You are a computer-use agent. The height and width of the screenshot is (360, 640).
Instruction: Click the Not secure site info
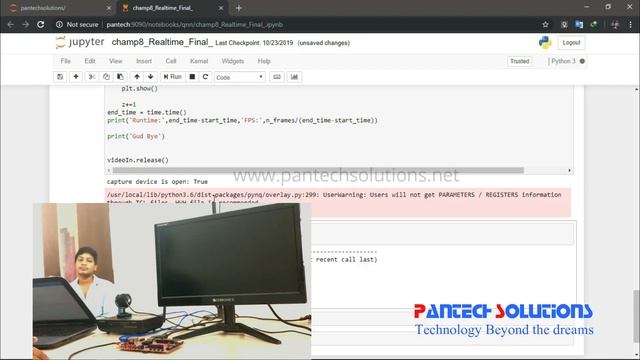77,24
